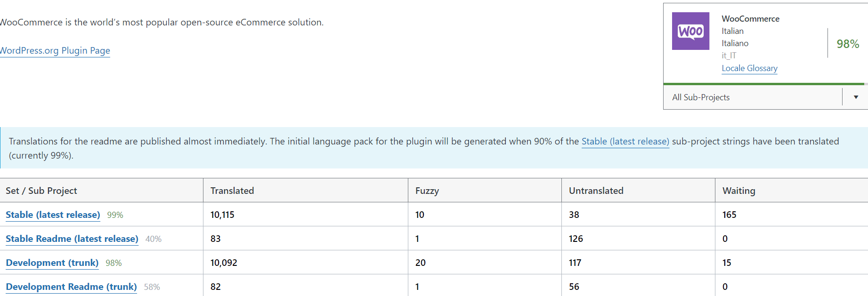Click the overall 98% translation percentage
This screenshot has width=868, height=296.
point(847,44)
